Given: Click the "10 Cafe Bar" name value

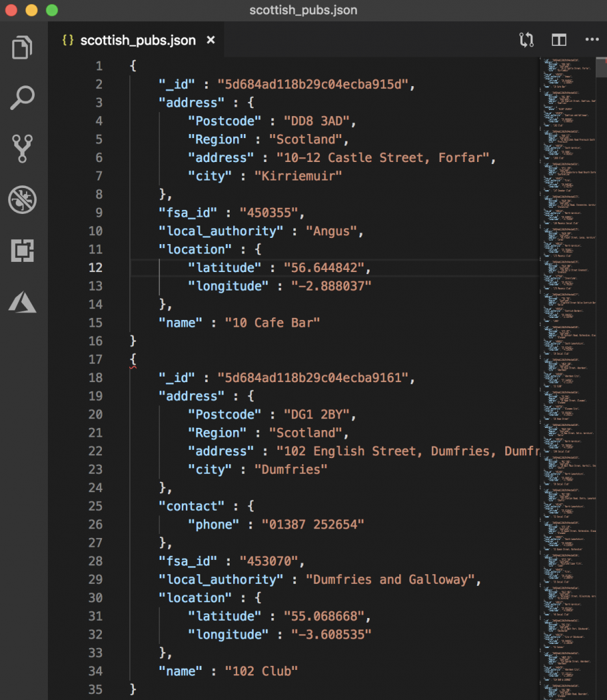Looking at the screenshot, I should coord(272,323).
